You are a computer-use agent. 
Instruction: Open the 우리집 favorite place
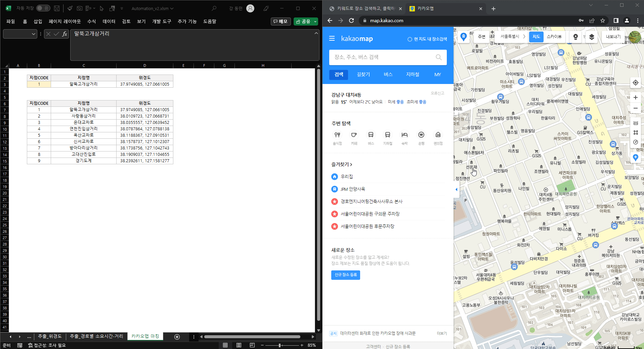pos(347,177)
